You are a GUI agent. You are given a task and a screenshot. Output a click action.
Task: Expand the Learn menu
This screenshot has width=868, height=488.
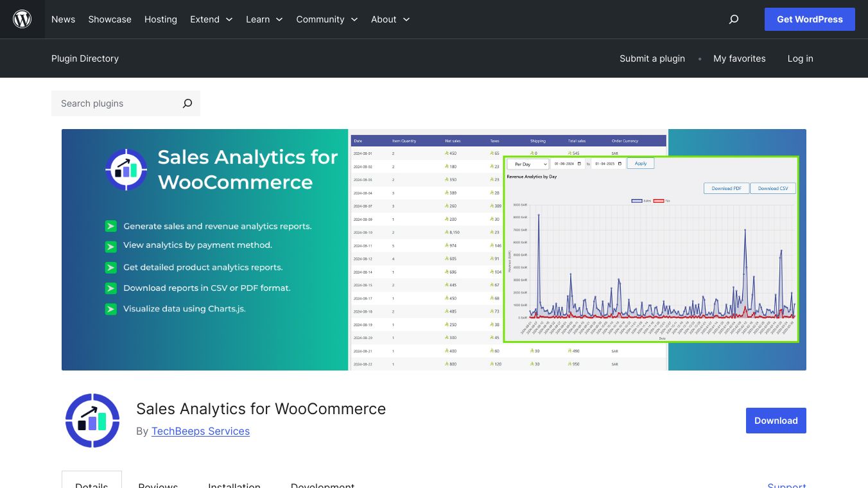(265, 19)
